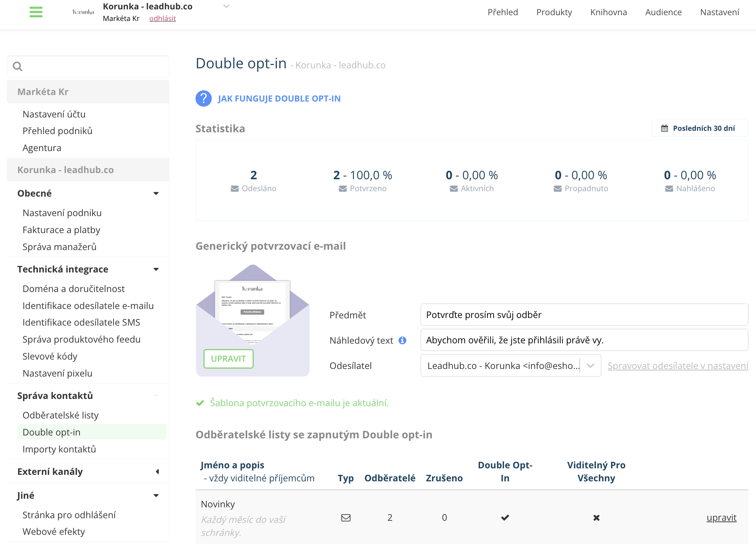Click the Odesláno envelope icon

235,189
